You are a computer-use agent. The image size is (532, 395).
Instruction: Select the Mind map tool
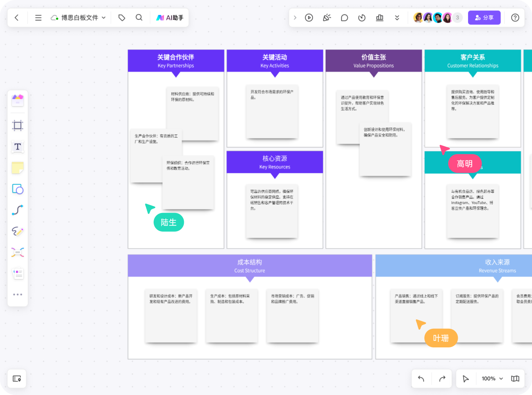[x=17, y=252]
